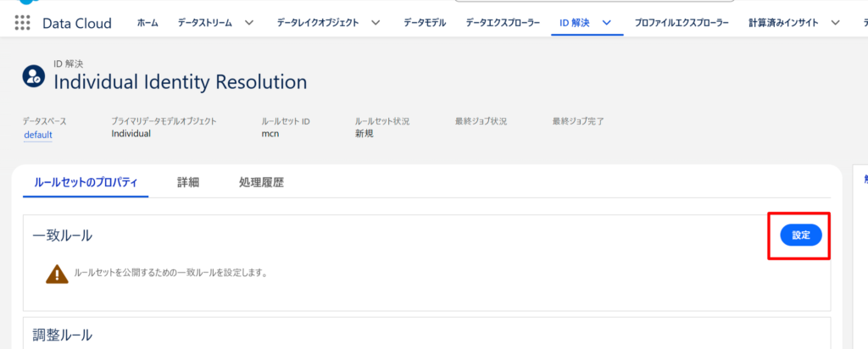Image resolution: width=868 pixels, height=349 pixels.
Task: Click the default data space link
Action: [37, 135]
